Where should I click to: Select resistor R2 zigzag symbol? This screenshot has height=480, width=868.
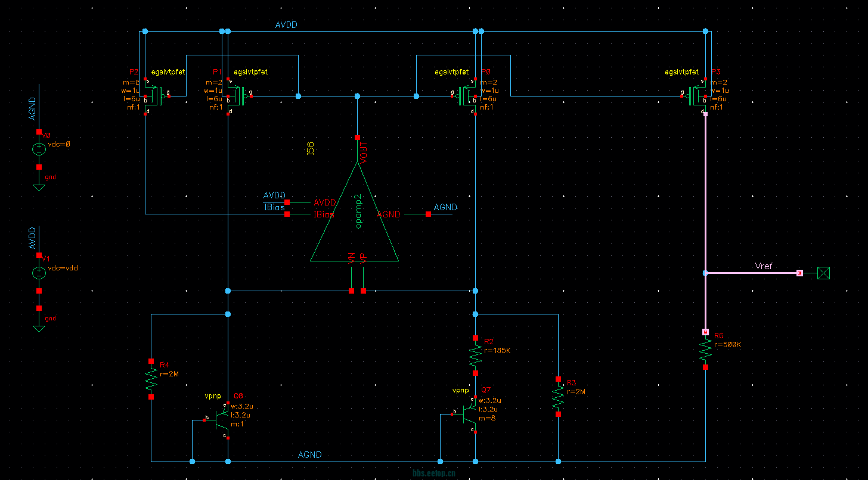[x=475, y=356]
